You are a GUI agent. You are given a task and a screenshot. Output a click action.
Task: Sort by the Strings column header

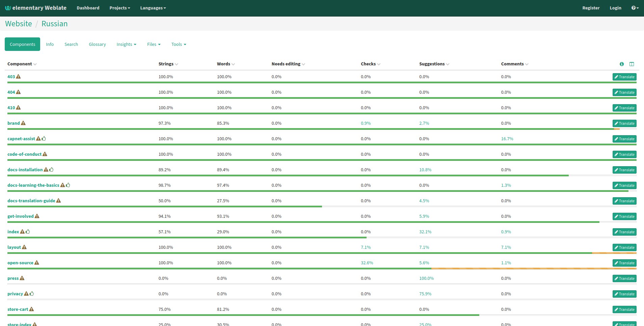168,64
